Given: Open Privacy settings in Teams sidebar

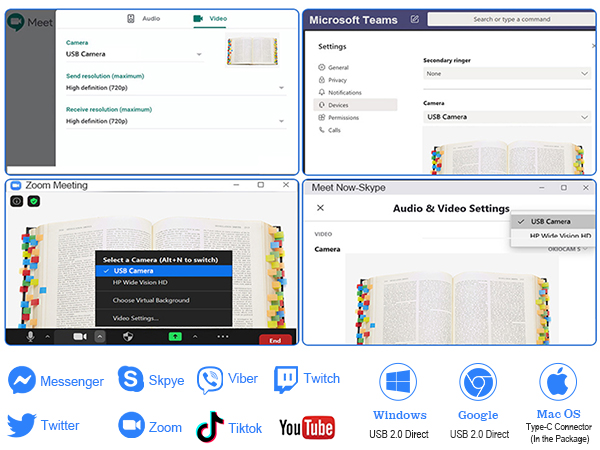Looking at the screenshot, I should [x=337, y=80].
